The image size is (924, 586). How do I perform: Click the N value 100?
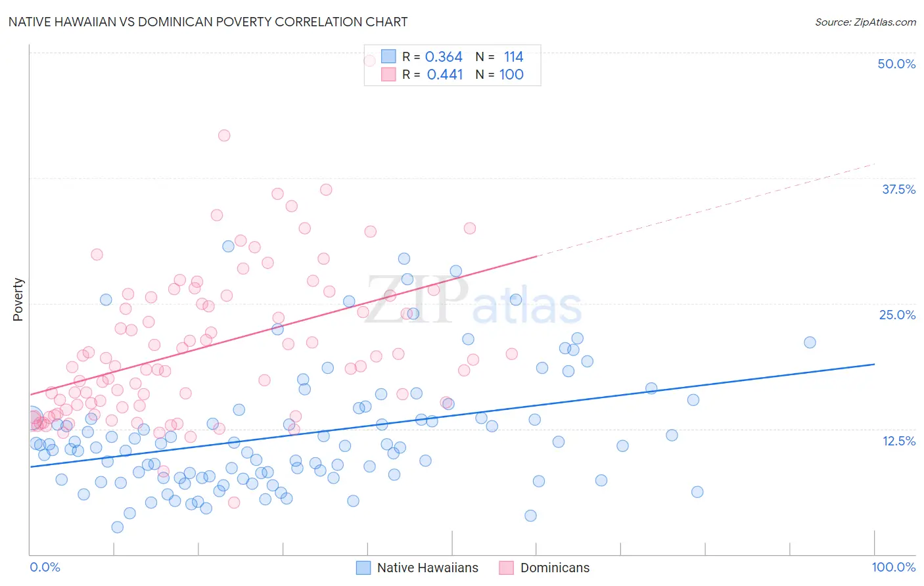click(511, 74)
